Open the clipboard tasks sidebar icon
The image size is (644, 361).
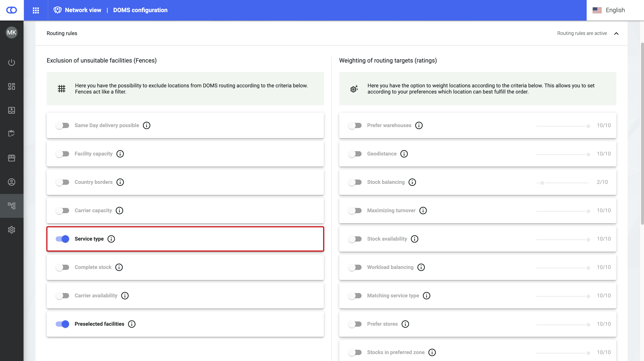(12, 133)
